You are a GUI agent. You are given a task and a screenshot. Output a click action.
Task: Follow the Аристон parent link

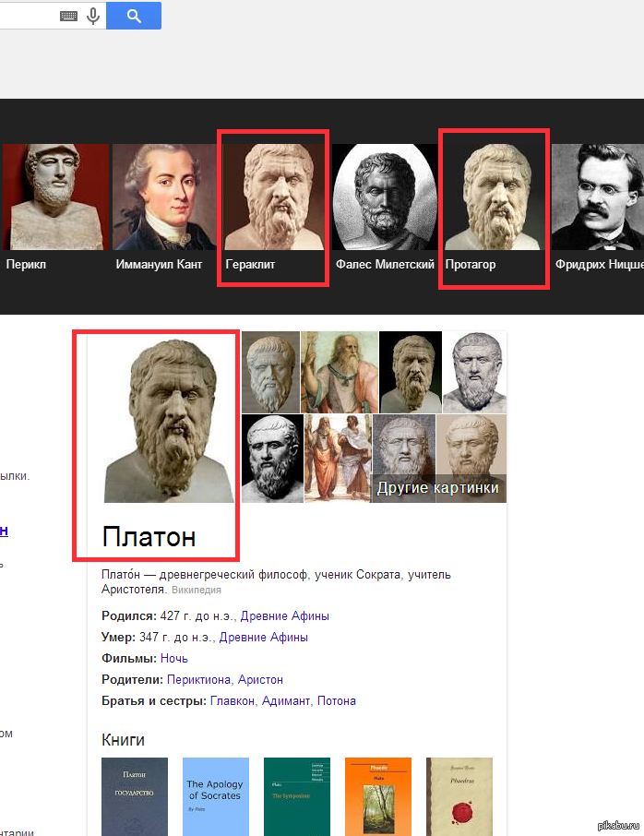click(x=260, y=680)
